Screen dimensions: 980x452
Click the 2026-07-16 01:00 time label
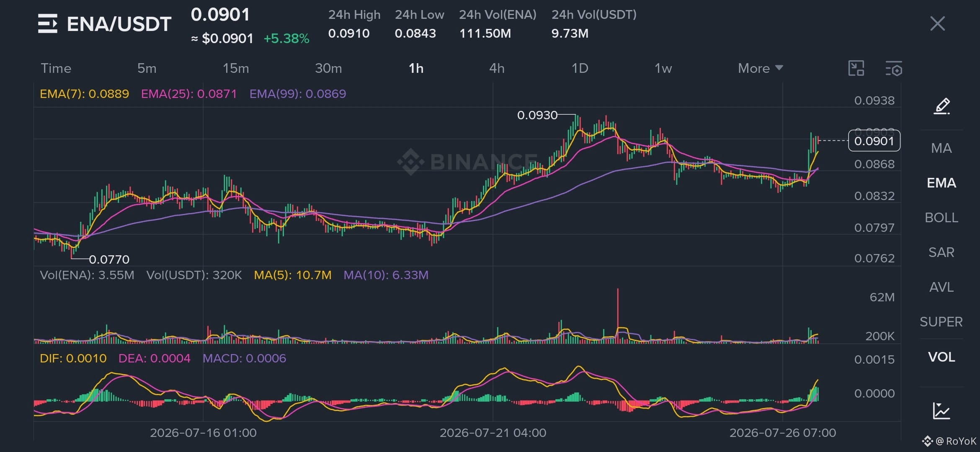tap(203, 433)
